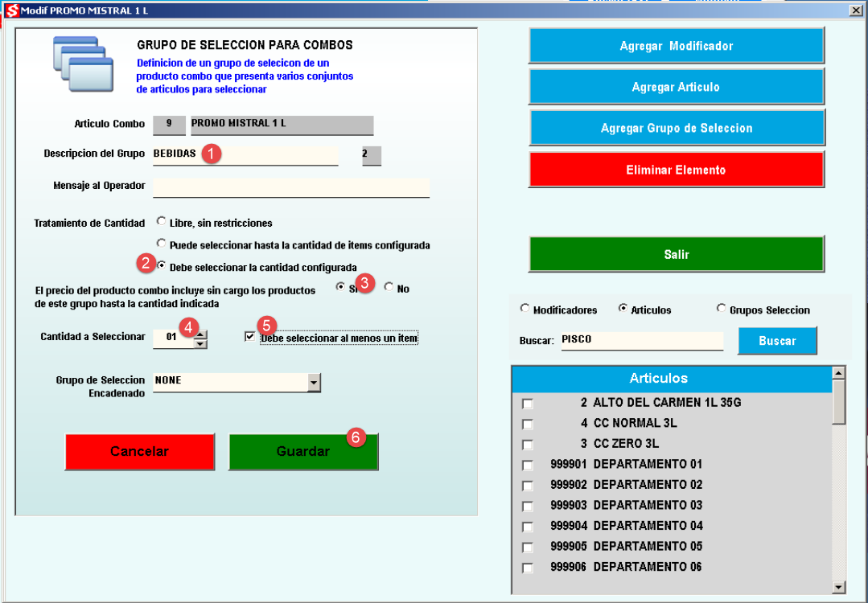Image resolution: width=868 pixels, height=603 pixels.
Task: Choose 'Puede seleccionar hasta la cantidad de items configurada'
Action: point(161,244)
